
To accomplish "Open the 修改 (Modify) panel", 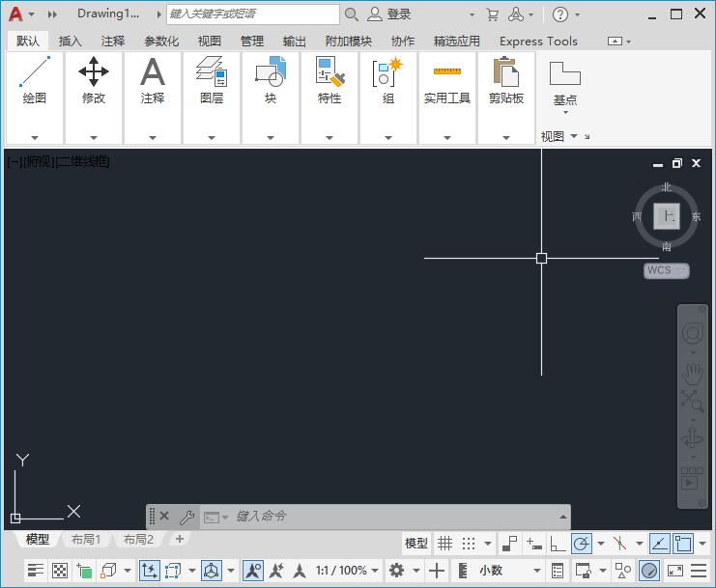I will (94, 98).
